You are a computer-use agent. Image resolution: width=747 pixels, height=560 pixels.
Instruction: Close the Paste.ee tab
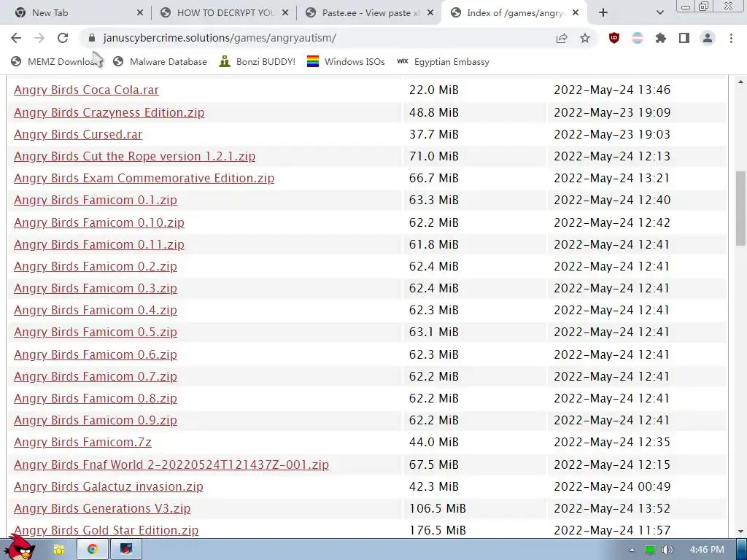[430, 13]
